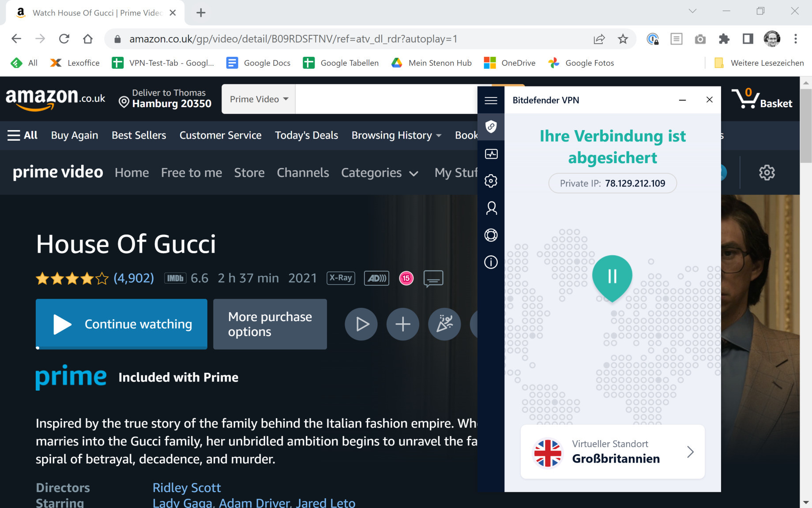
Task: Start a Watch Party icon
Action: [444, 324]
